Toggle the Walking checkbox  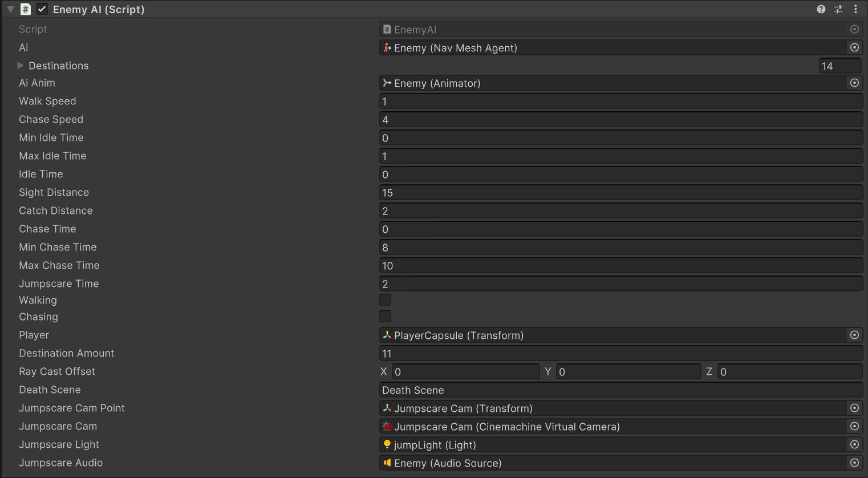(x=386, y=300)
